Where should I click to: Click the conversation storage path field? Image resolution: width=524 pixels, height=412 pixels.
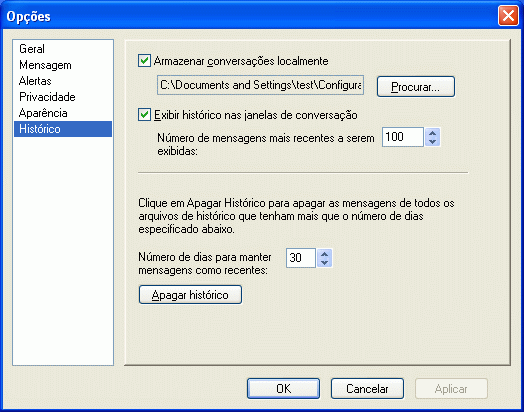pos(260,85)
